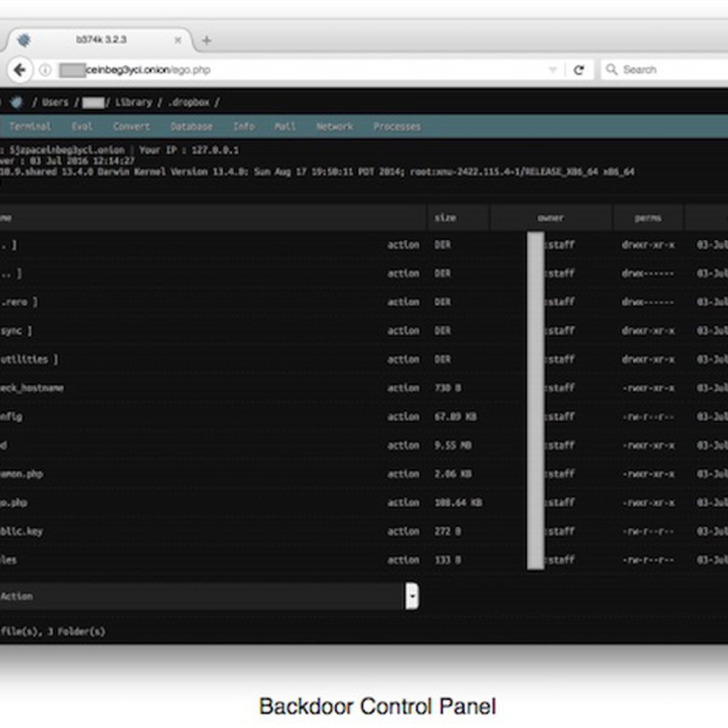Open action menu for the 9.55 MB file
The image size is (728, 728).
coord(403,445)
